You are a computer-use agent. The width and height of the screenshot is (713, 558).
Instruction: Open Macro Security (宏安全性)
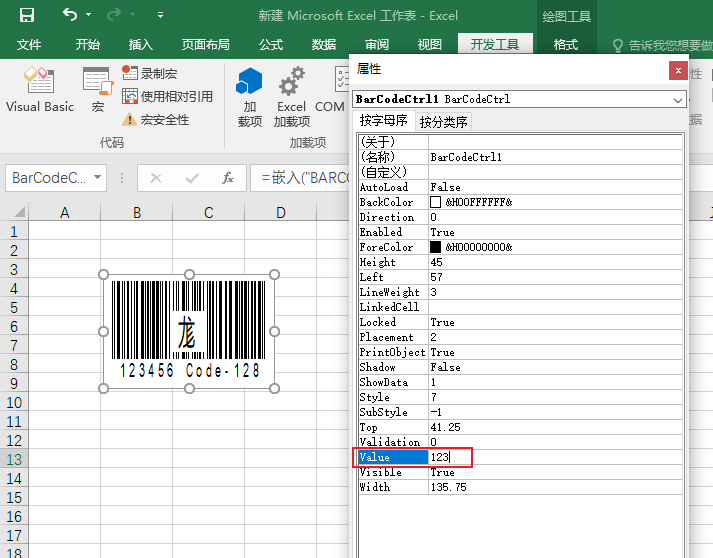156,120
